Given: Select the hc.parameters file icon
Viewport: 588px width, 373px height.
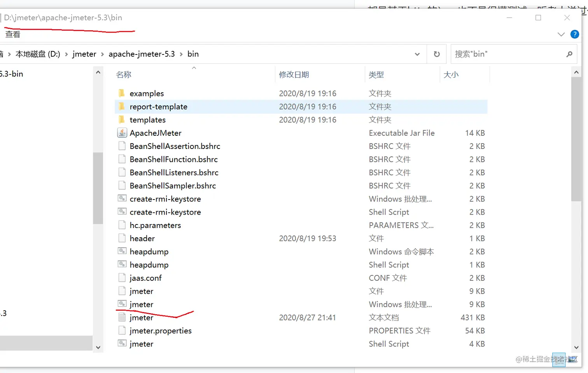Looking at the screenshot, I should click(122, 225).
